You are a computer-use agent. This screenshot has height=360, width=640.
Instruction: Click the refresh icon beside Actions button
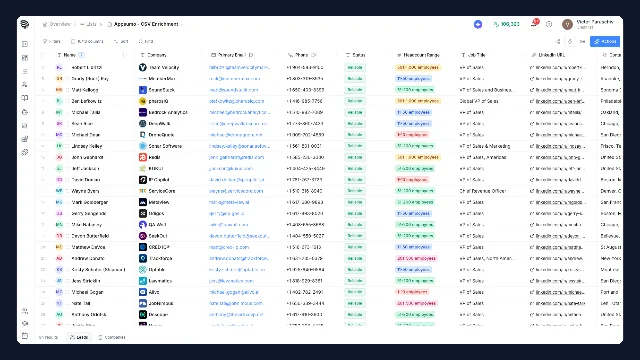click(570, 41)
